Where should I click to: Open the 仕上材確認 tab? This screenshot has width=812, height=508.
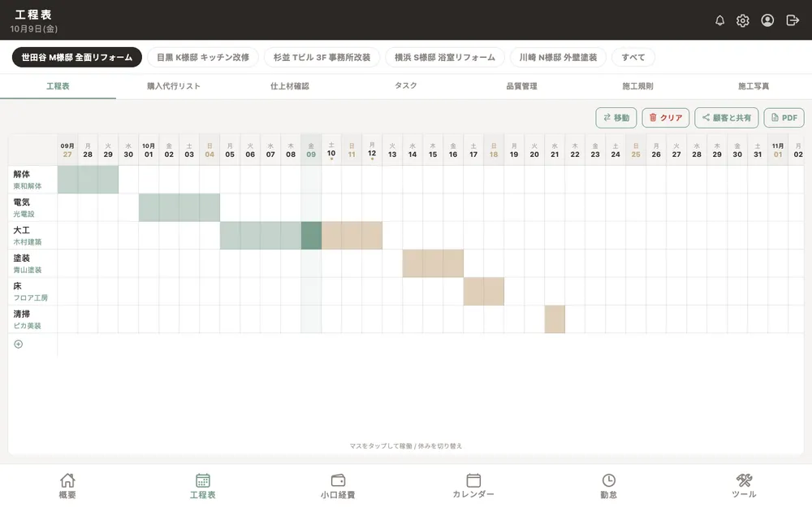290,86
